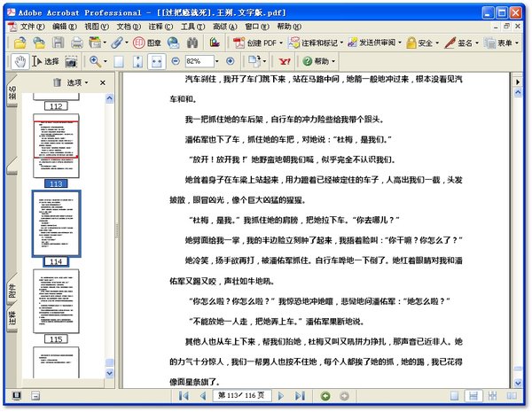Click the zoom out minus button
Image resolution: width=532 pixels, height=412 pixels.
176,61
